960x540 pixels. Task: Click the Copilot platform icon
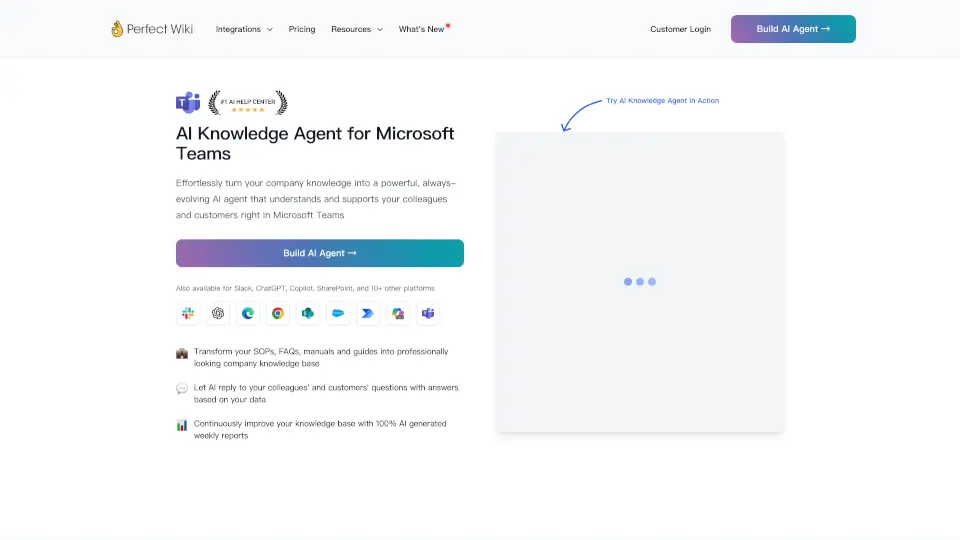(x=398, y=313)
